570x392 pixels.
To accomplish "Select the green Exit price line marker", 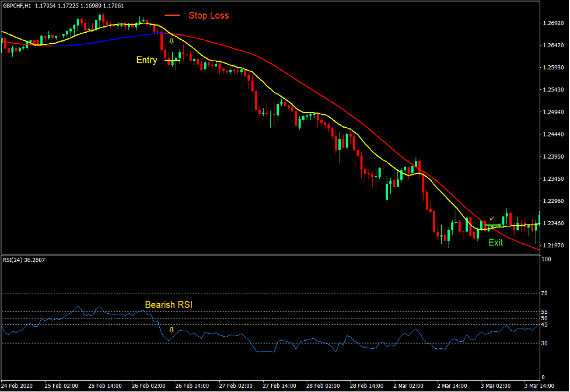I will point(494,225).
